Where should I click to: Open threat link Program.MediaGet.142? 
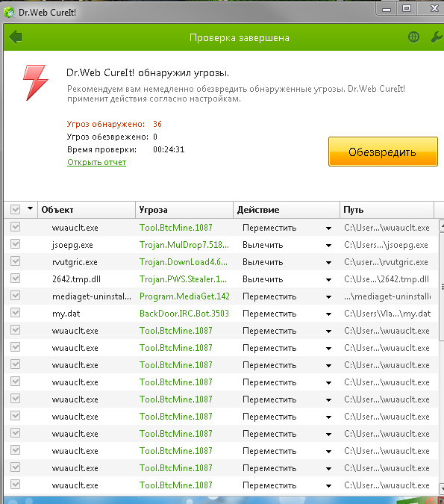click(184, 296)
